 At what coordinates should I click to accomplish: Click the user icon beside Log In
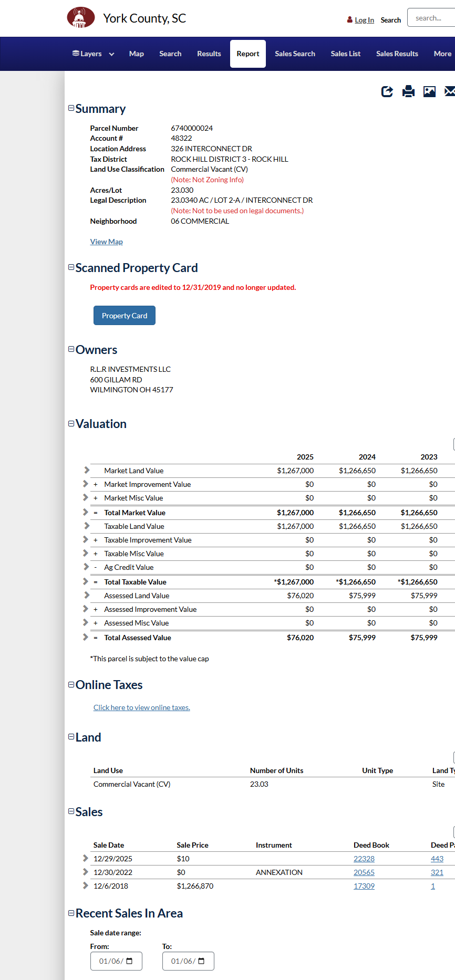pyautogui.click(x=350, y=20)
